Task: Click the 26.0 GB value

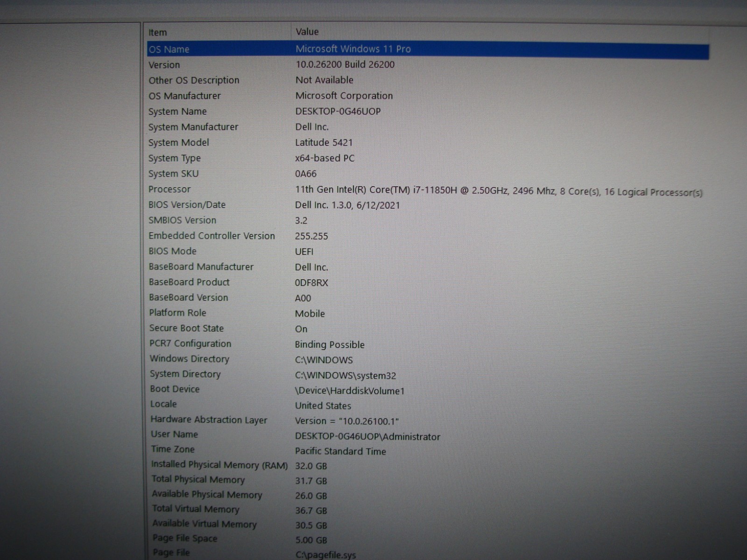Action: pos(311,496)
